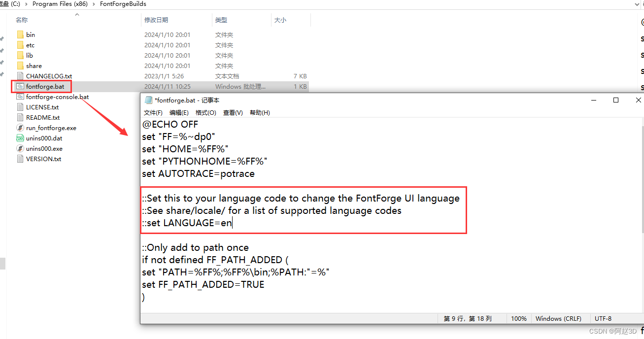Click the UTF-8 encoding status bar entry
Screen dimensions: 644x339
[x=603, y=318]
